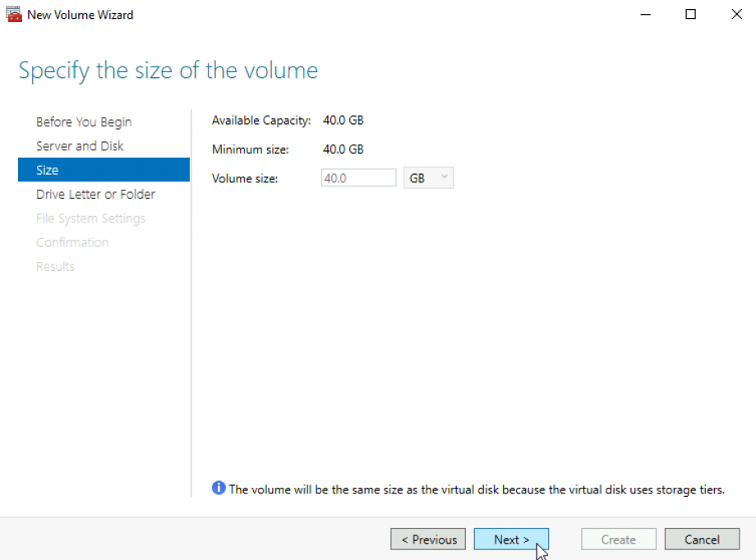Jump to Drive Letter or Folder step
Image resolution: width=756 pixels, height=560 pixels.
(x=95, y=195)
